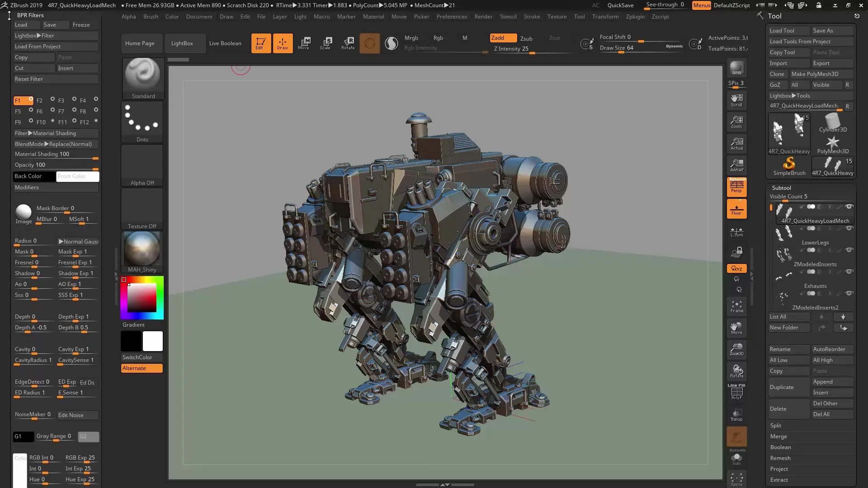The image size is (868, 488).
Task: Enable Zsub mode
Action: [x=526, y=38]
